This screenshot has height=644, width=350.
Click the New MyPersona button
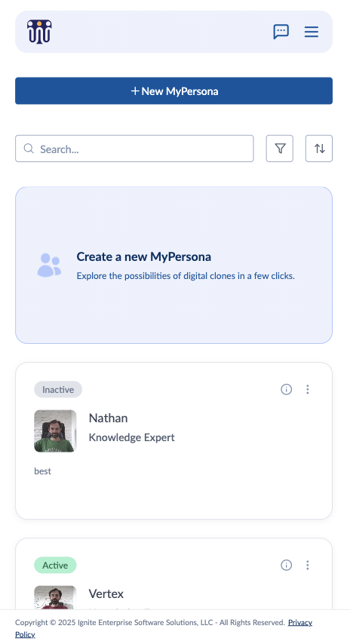[x=173, y=90]
